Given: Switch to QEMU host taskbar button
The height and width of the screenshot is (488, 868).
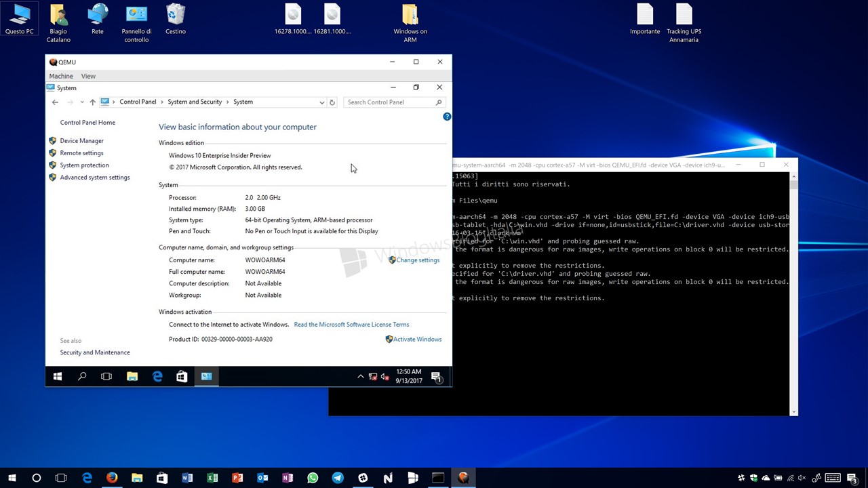Looking at the screenshot, I should click(463, 478).
